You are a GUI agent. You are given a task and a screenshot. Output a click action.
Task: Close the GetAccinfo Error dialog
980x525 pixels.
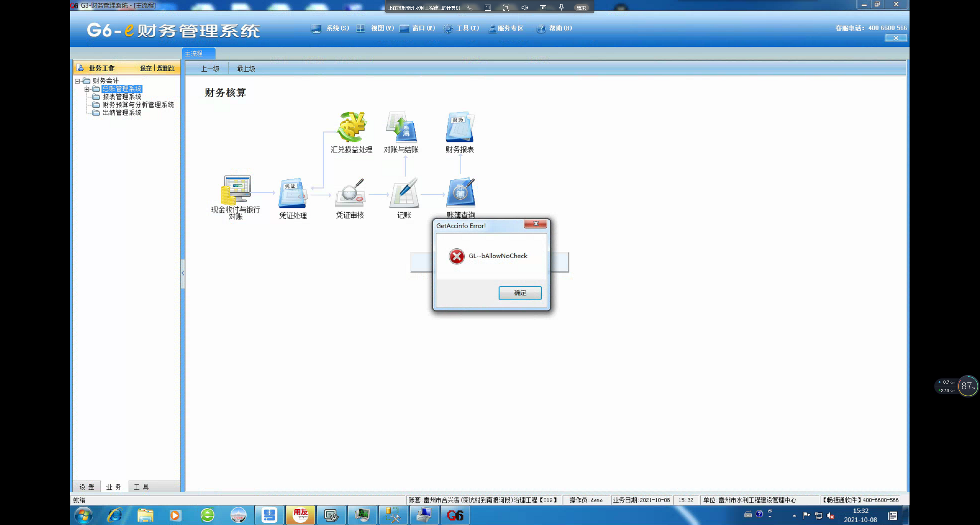pyautogui.click(x=535, y=224)
